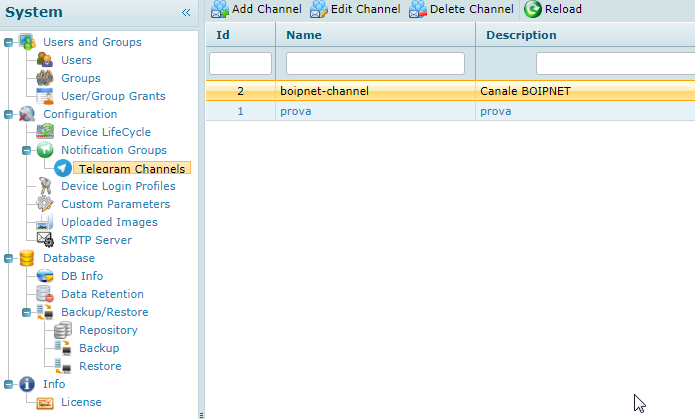Click the Groups tree icon
The width and height of the screenshot is (695, 419).
[45, 78]
